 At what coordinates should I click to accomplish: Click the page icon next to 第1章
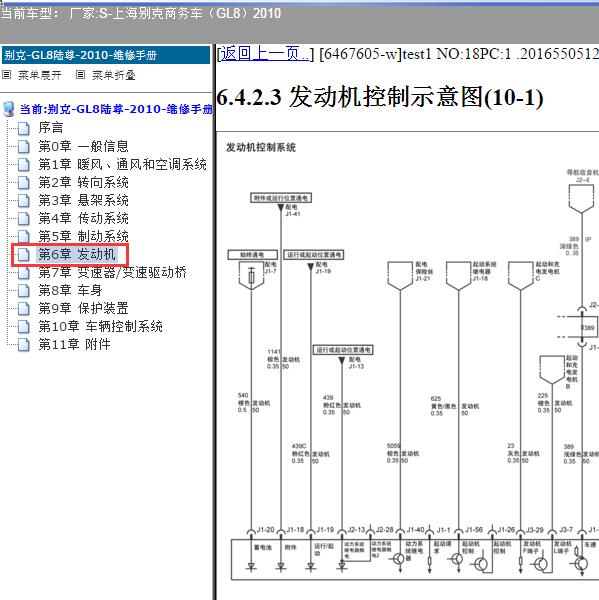pyautogui.click(x=24, y=165)
